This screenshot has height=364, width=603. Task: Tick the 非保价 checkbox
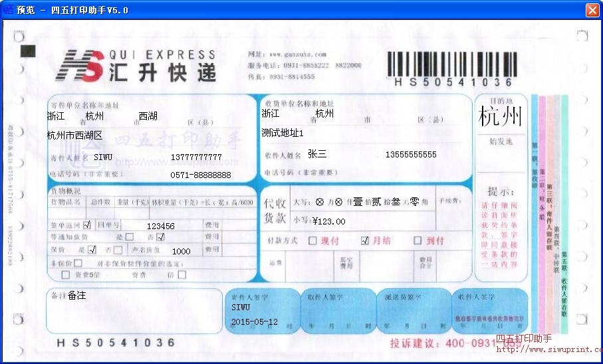click(78, 263)
